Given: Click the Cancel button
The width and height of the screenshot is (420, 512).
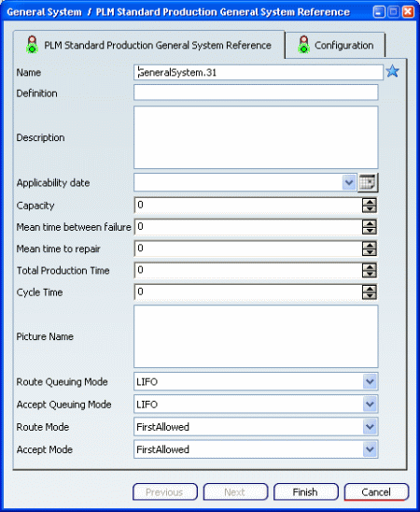Looking at the screenshot, I should click(x=376, y=491).
